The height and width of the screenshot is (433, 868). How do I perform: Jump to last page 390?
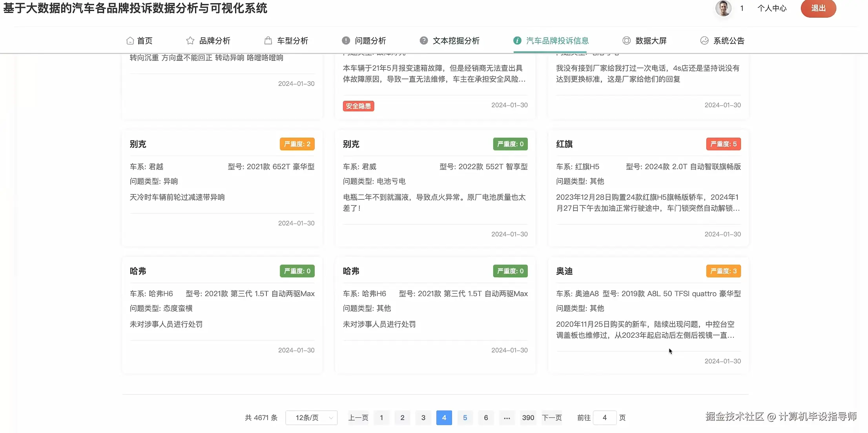click(x=528, y=418)
